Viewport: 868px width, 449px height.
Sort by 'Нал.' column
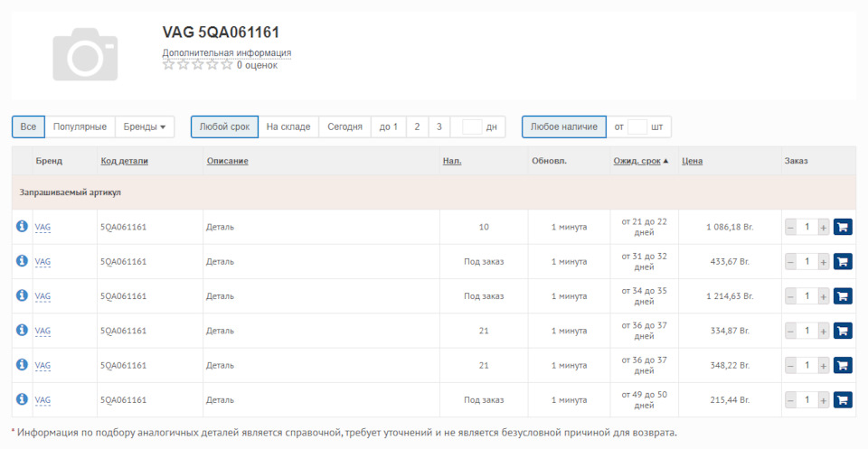[452, 161]
